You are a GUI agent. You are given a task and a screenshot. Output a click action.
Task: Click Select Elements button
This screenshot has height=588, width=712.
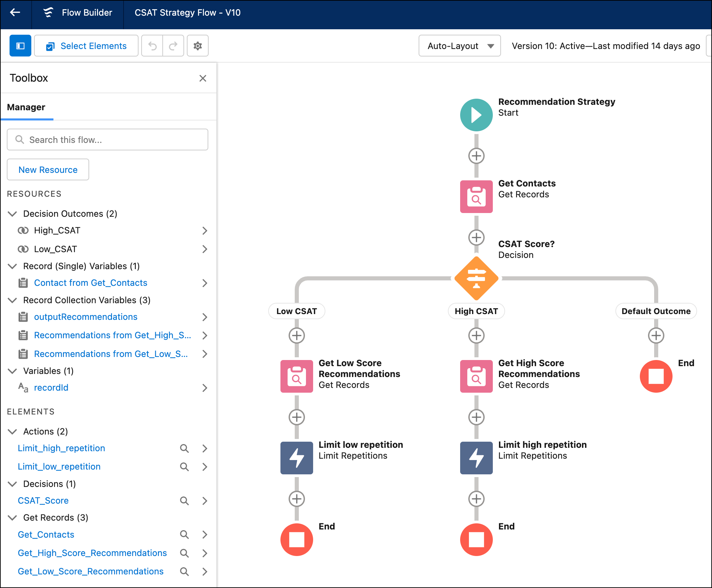(86, 46)
